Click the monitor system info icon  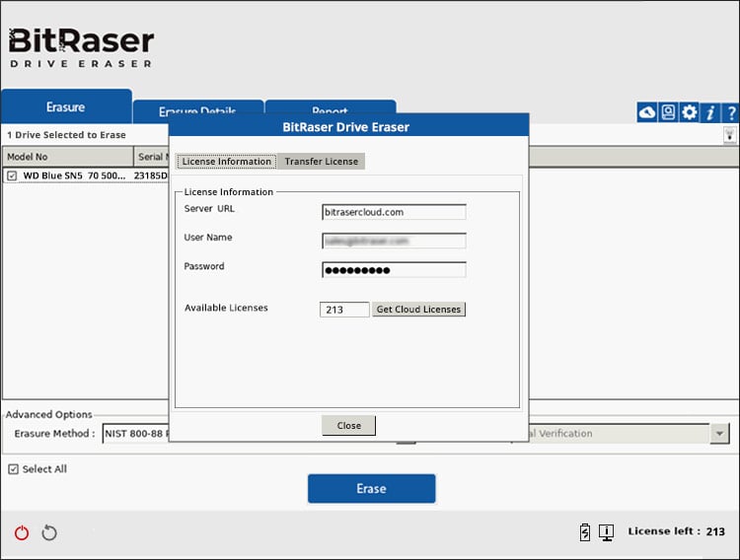pos(607,532)
